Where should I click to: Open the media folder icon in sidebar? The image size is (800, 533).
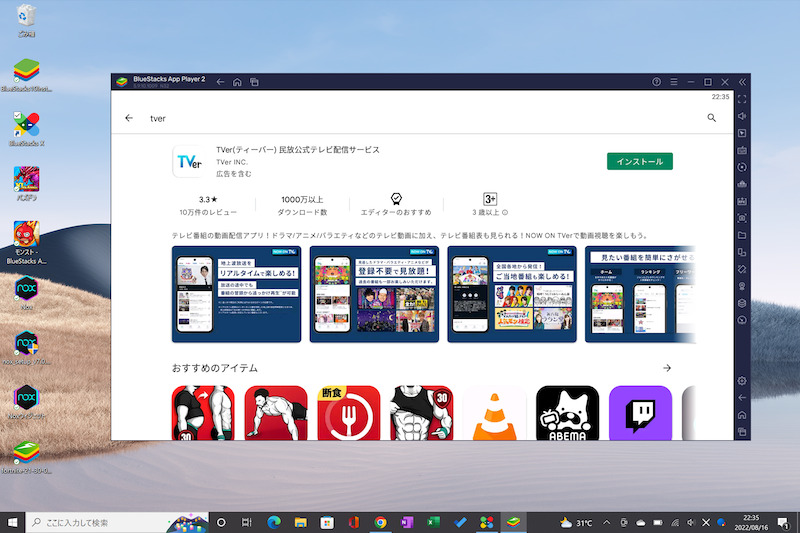tap(742, 235)
